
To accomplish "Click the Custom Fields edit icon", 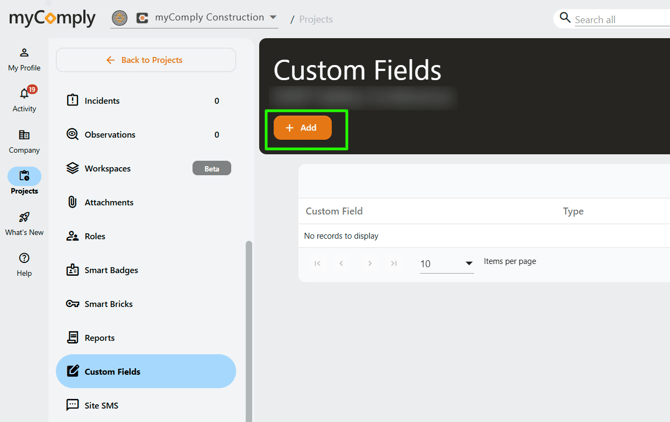I will click(x=73, y=371).
